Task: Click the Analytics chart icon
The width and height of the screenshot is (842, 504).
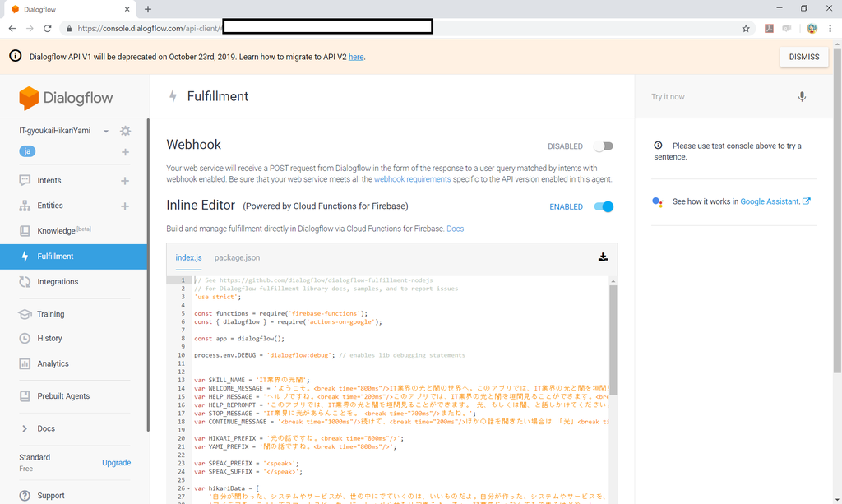Action: tap(25, 363)
